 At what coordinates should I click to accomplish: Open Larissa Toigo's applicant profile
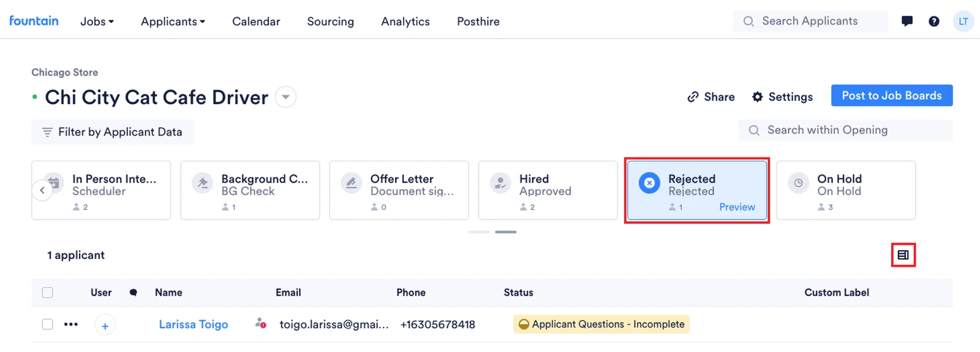194,324
